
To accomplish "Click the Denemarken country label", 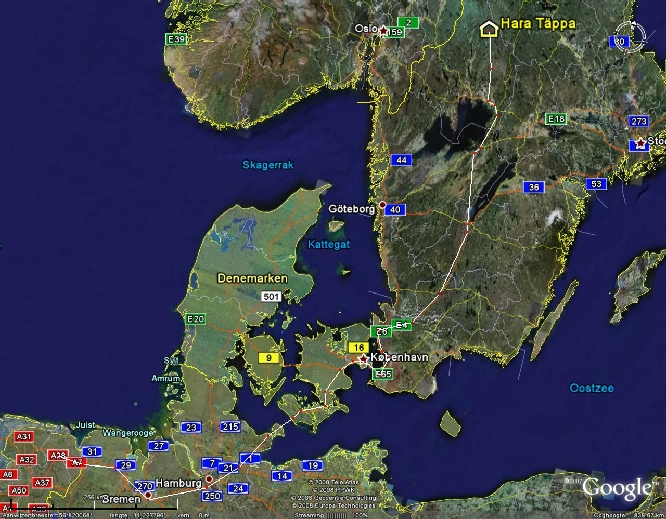I will 254,278.
